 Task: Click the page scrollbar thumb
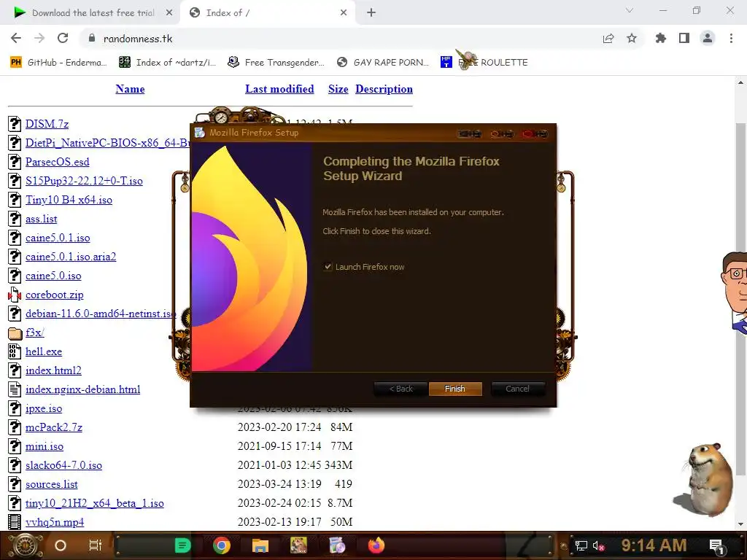(x=740, y=299)
